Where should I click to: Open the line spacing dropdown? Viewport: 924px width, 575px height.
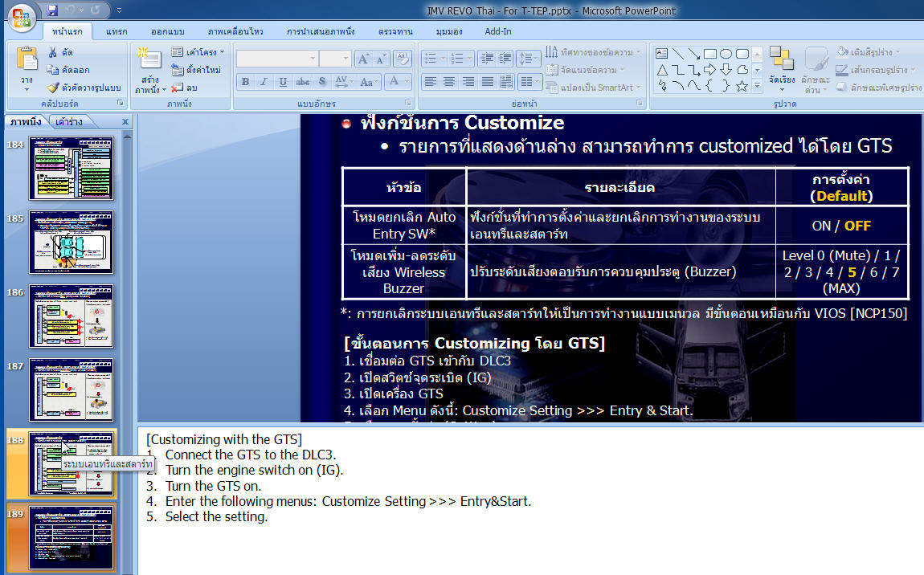[x=528, y=59]
